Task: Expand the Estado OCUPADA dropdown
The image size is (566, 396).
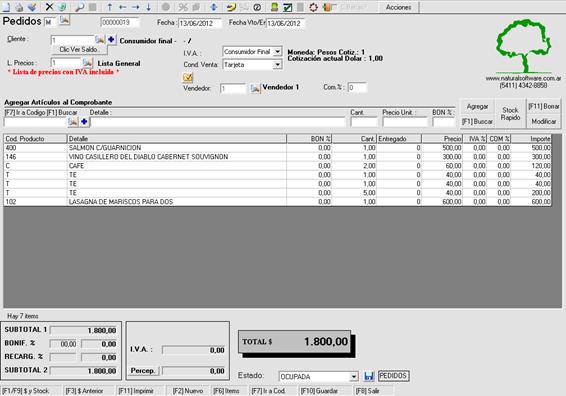Action: (354, 377)
